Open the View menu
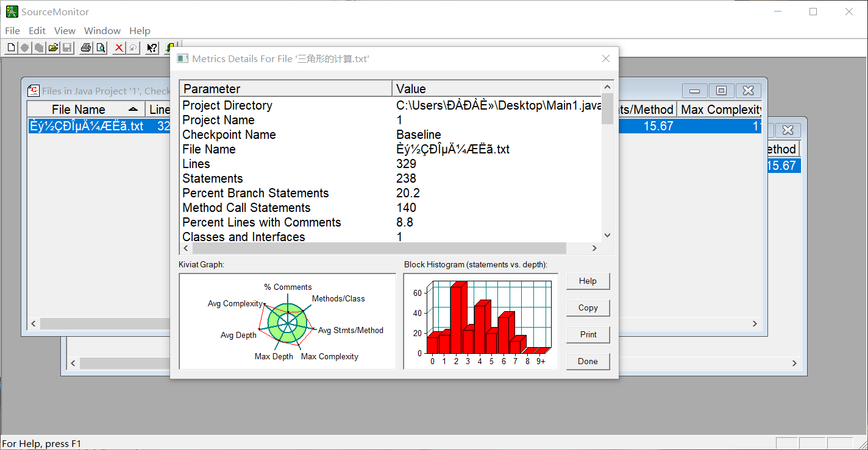Screen dimensions: 868x450 coord(65,30)
